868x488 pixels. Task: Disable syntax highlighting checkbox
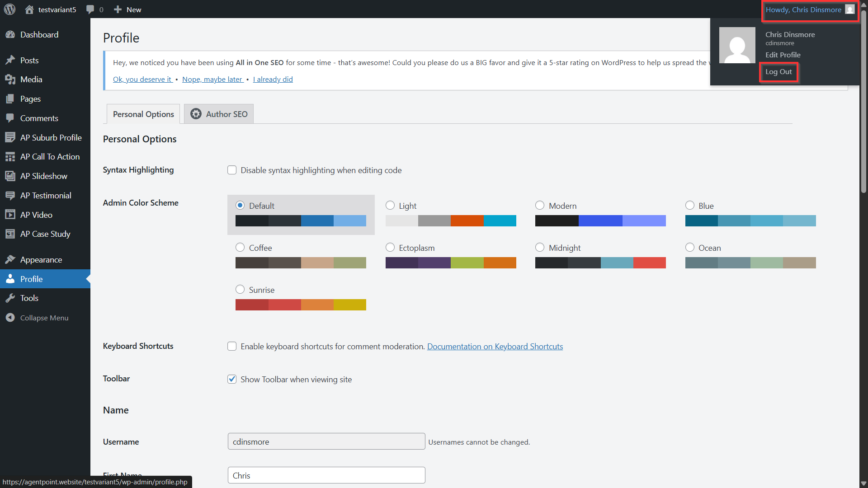(232, 170)
